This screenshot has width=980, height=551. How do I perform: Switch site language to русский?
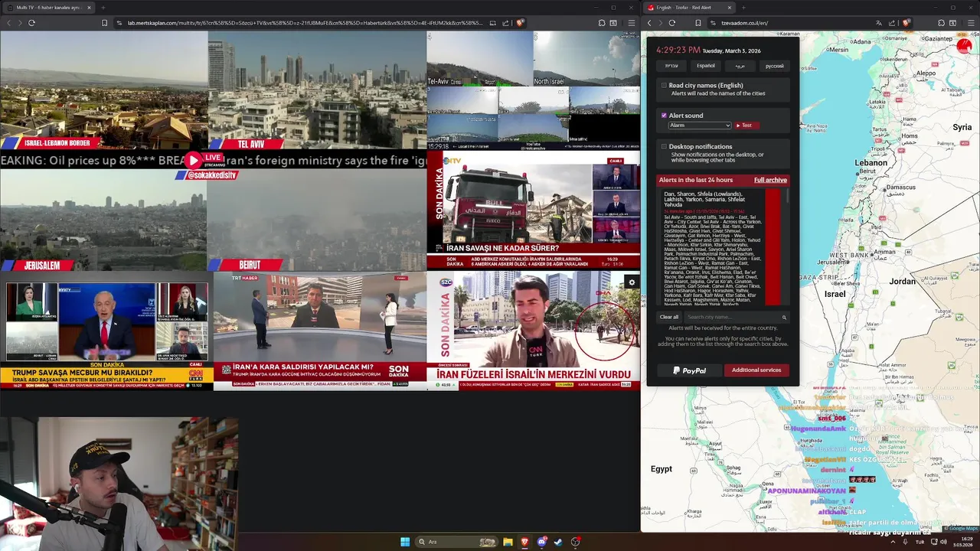(775, 66)
